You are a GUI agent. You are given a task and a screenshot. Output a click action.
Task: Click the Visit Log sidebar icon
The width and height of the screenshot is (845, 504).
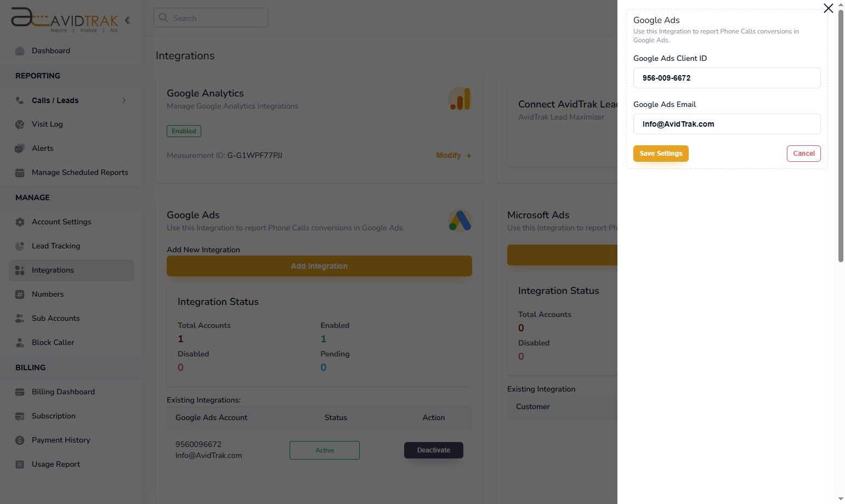point(20,124)
